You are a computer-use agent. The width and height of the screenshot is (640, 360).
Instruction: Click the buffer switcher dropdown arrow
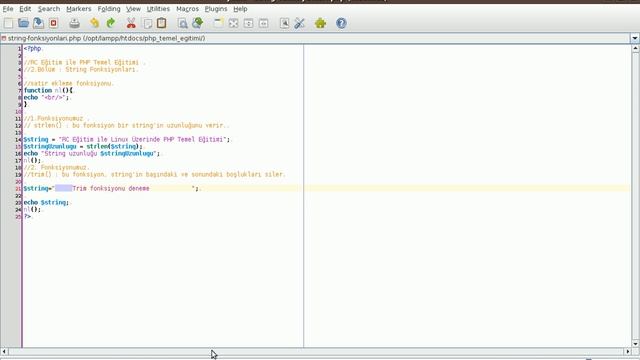tap(635, 38)
